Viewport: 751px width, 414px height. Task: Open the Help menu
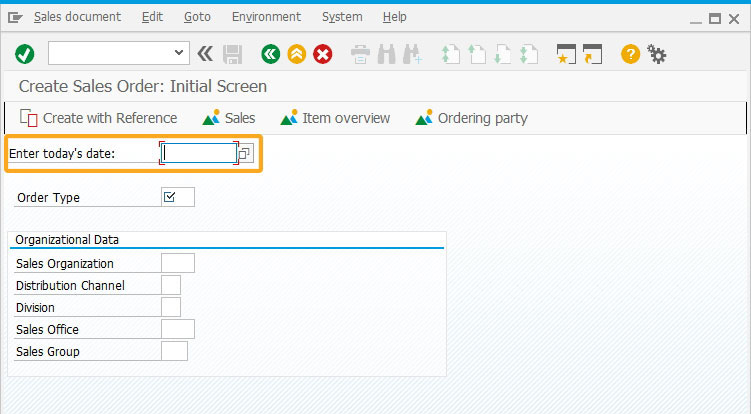(395, 17)
